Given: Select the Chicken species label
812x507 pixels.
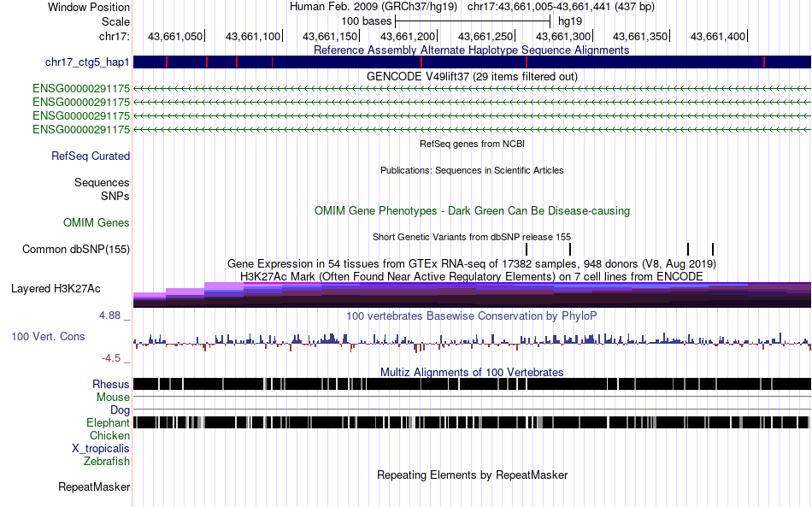Looking at the screenshot, I should coord(109,435).
